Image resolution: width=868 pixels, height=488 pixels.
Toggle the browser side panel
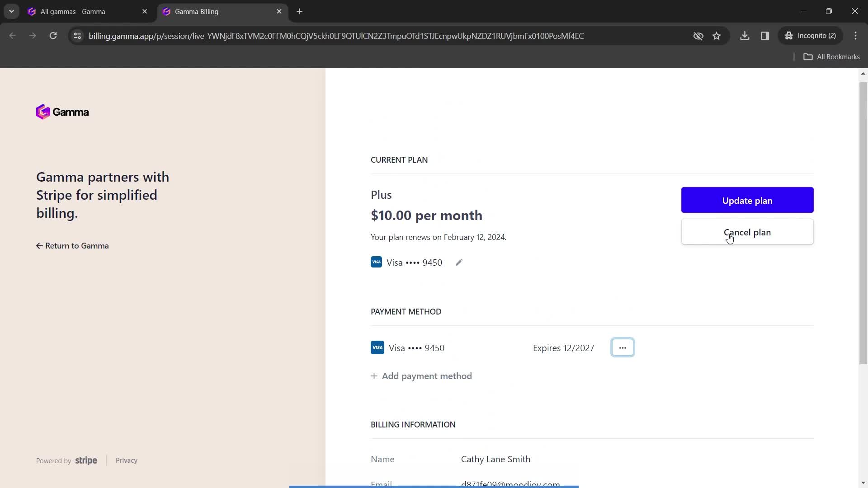click(765, 36)
